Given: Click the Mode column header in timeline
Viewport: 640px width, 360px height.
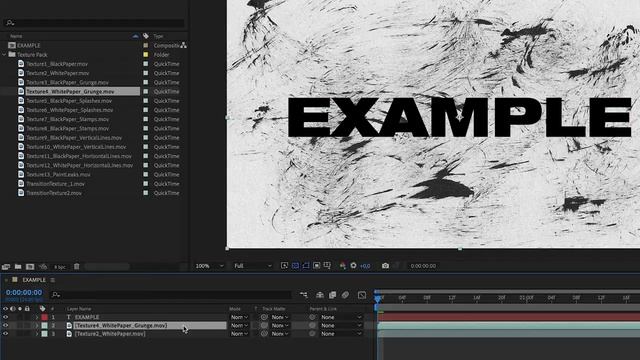Looking at the screenshot, I should pyautogui.click(x=235, y=309).
